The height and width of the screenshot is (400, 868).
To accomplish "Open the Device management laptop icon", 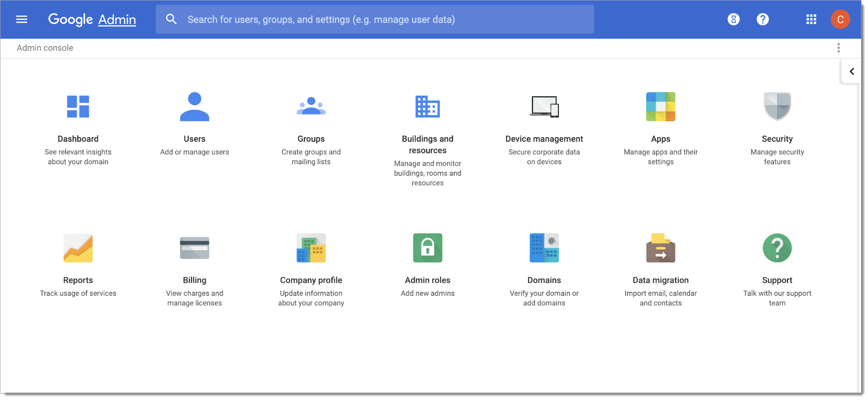I will click(544, 106).
